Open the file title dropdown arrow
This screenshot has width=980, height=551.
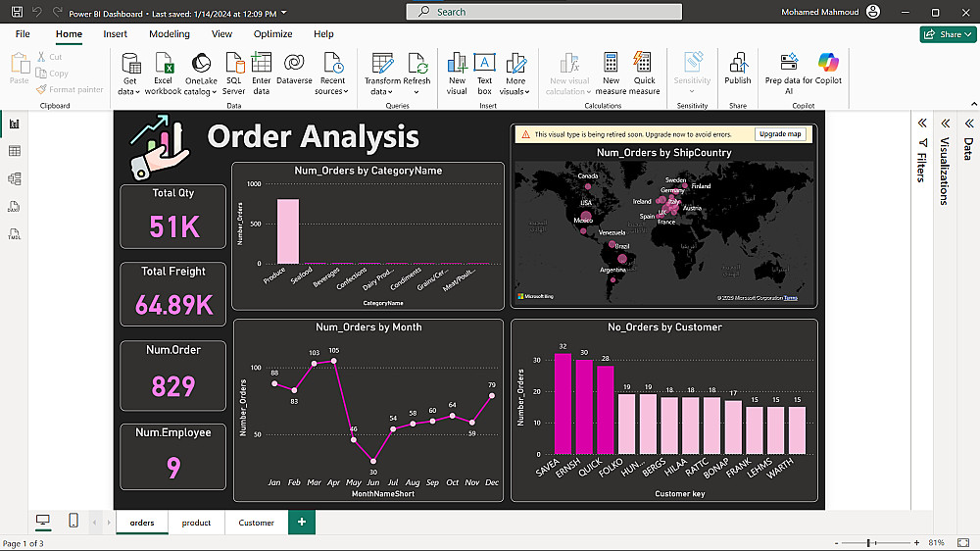(284, 13)
